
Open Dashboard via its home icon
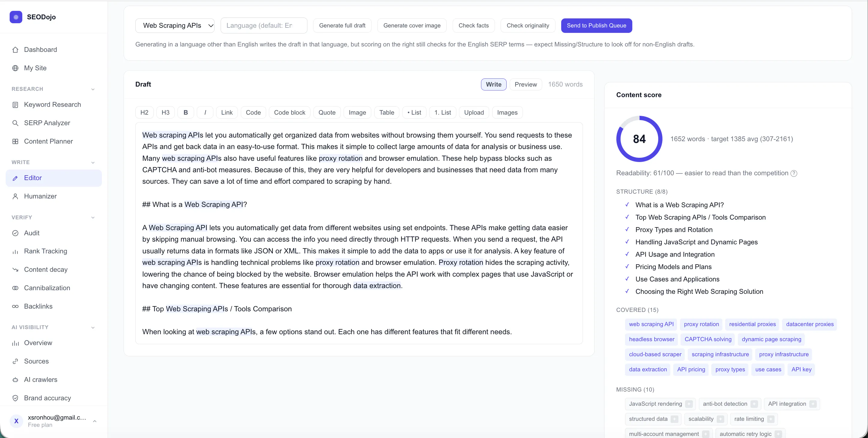coord(15,50)
